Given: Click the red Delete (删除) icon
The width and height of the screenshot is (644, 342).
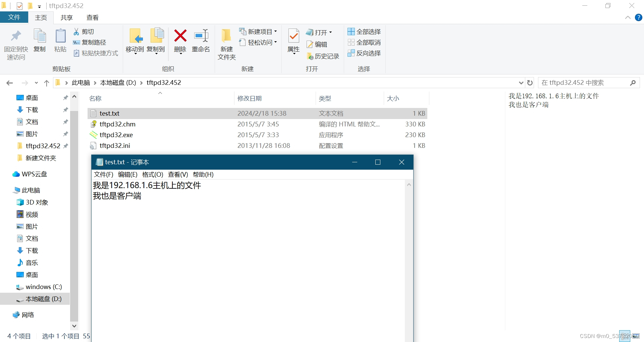Looking at the screenshot, I should coord(180,36).
